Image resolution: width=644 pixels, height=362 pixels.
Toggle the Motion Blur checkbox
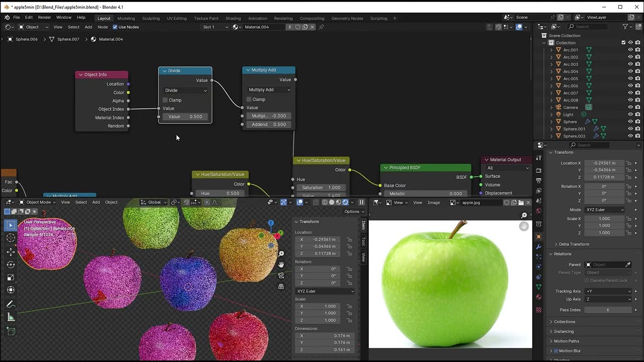[x=555, y=351]
